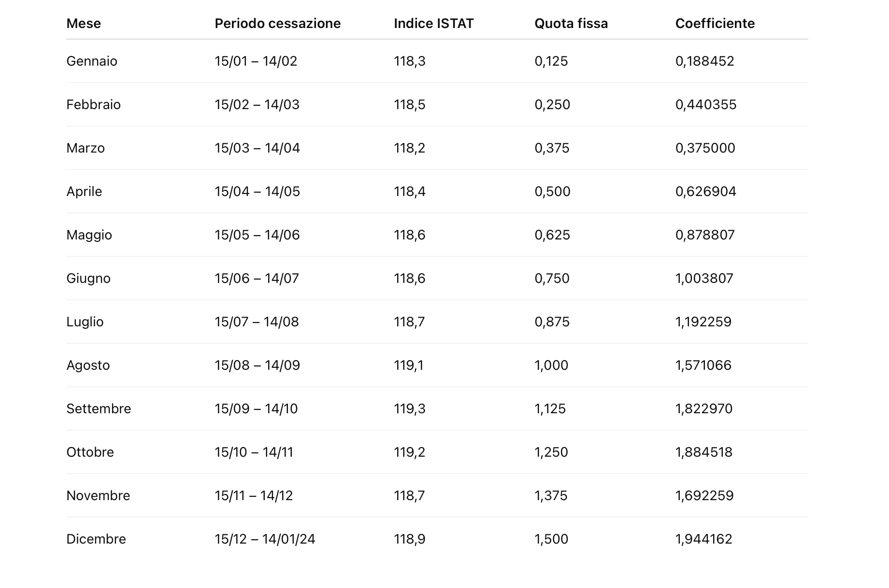The height and width of the screenshot is (588, 889).
Task: Click the Marzo coefficient value 0,375000
Action: click(x=705, y=148)
